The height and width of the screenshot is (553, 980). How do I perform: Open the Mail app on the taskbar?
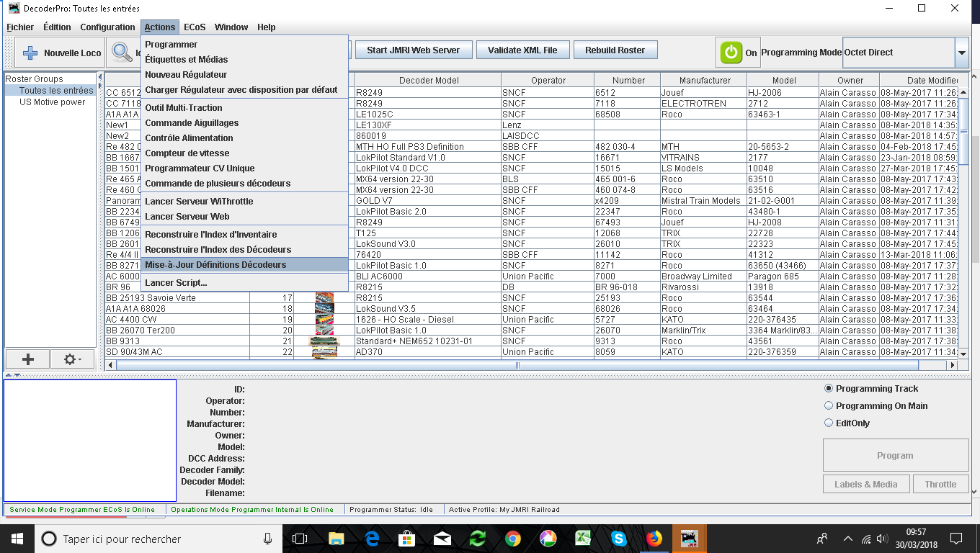(x=442, y=539)
